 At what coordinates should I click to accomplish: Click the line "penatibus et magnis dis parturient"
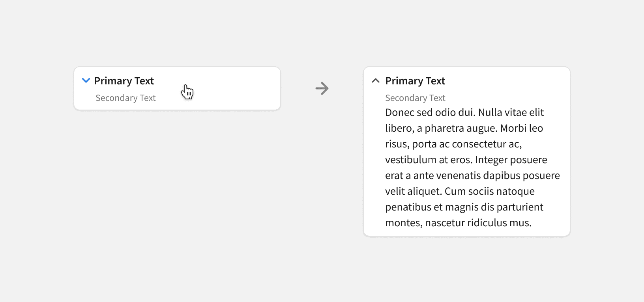(x=464, y=207)
